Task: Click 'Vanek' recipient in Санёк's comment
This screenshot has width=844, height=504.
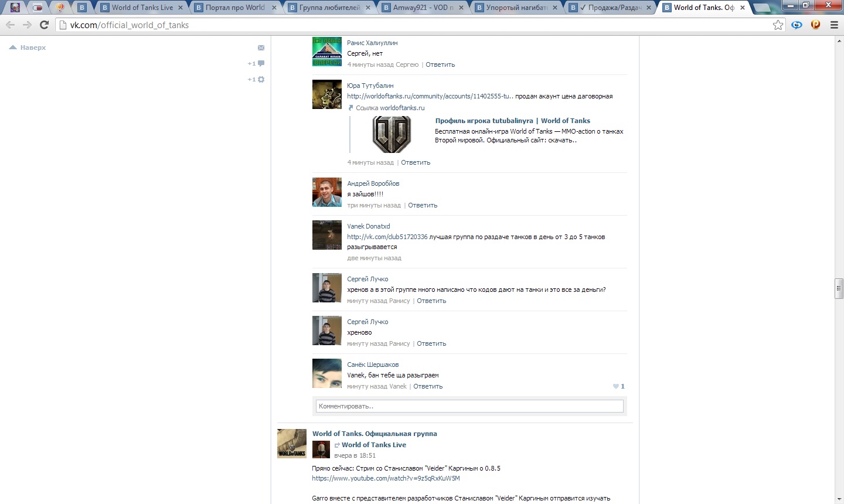Action: click(x=398, y=386)
